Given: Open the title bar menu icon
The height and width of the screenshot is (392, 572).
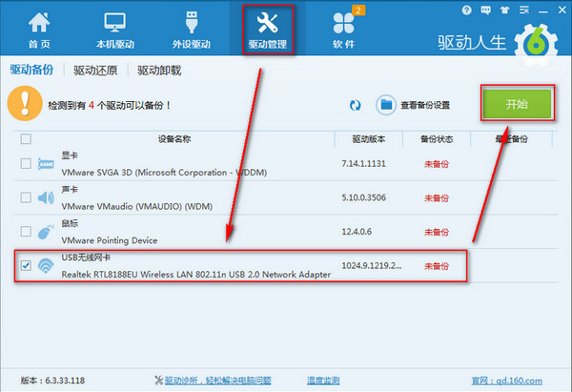Looking at the screenshot, I should (x=524, y=10).
